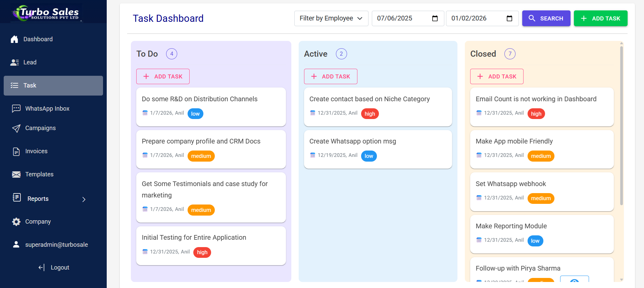Open calendar picker for start date 07/06/2025
The height and width of the screenshot is (288, 644).
click(435, 18)
